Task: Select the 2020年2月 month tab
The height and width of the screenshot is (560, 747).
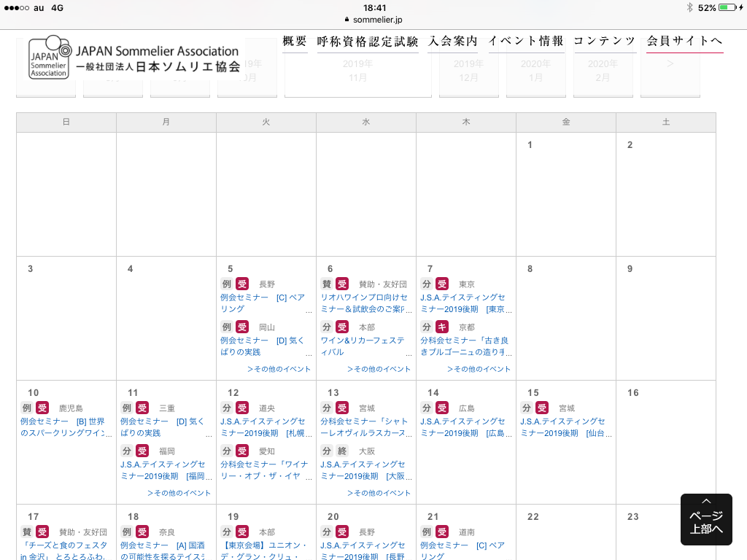Action: [x=603, y=71]
